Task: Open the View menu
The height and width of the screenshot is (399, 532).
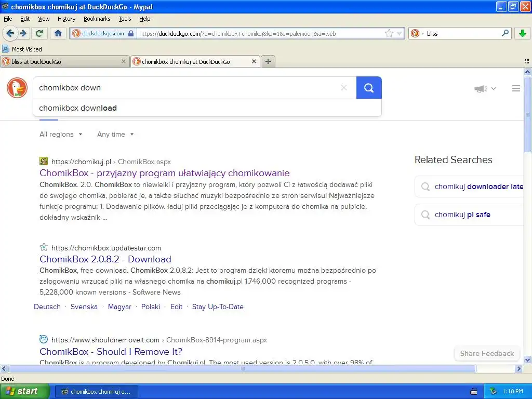Action: 44,19
